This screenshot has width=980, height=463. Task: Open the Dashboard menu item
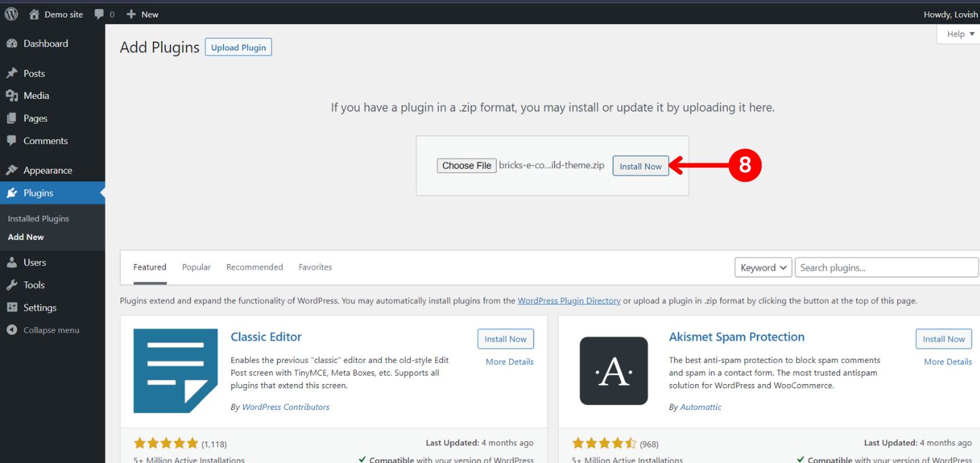click(46, 44)
